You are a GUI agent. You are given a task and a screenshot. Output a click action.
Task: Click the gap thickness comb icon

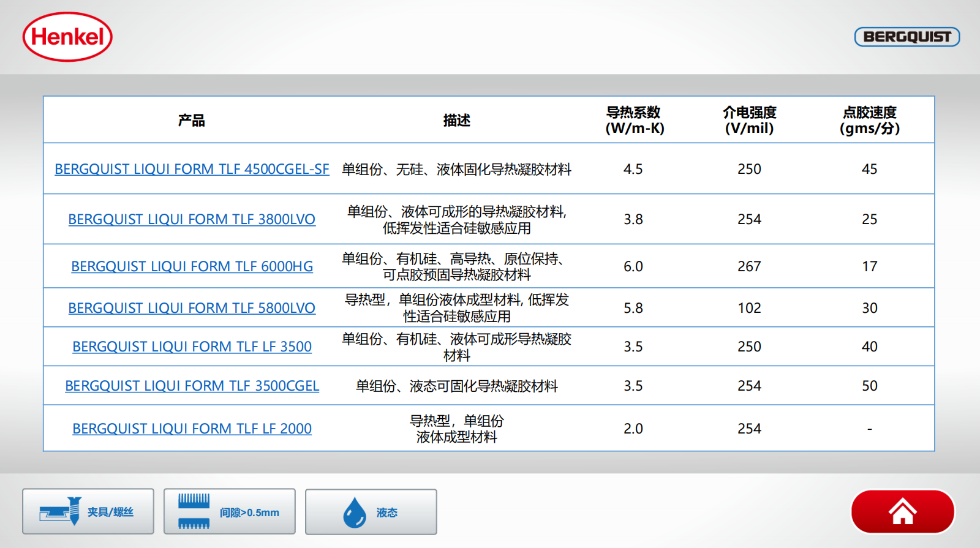click(194, 512)
